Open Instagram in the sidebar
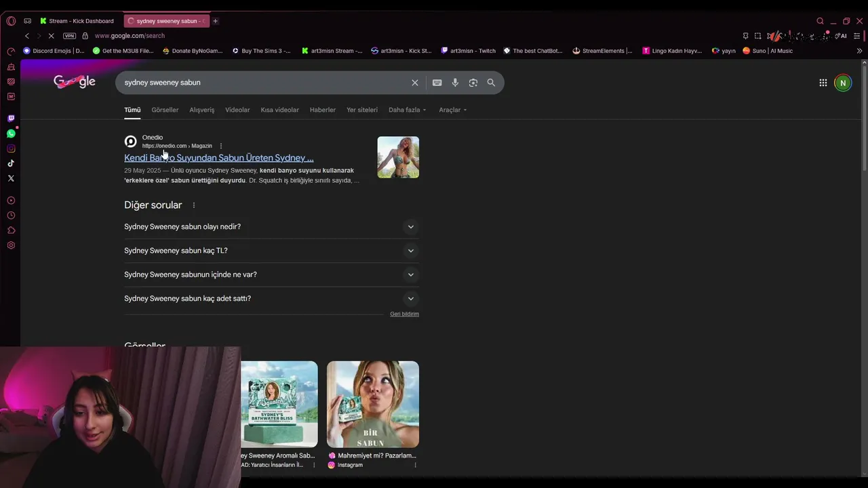 (11, 148)
